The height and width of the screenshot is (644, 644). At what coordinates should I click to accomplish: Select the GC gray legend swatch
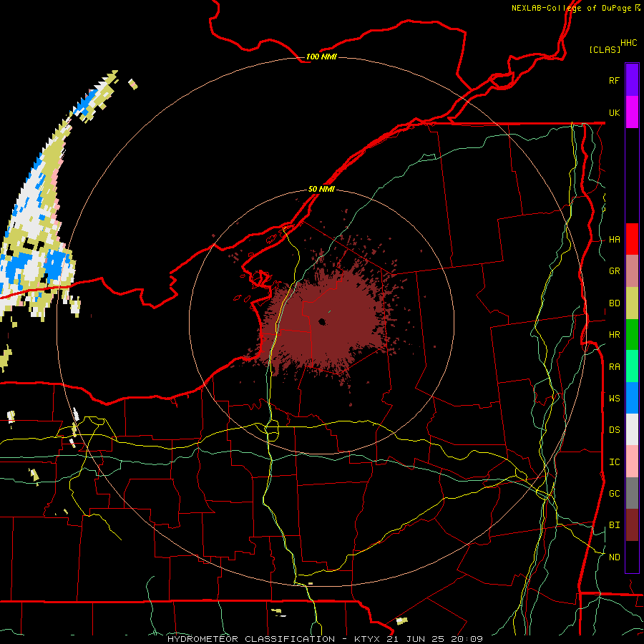coord(632,493)
